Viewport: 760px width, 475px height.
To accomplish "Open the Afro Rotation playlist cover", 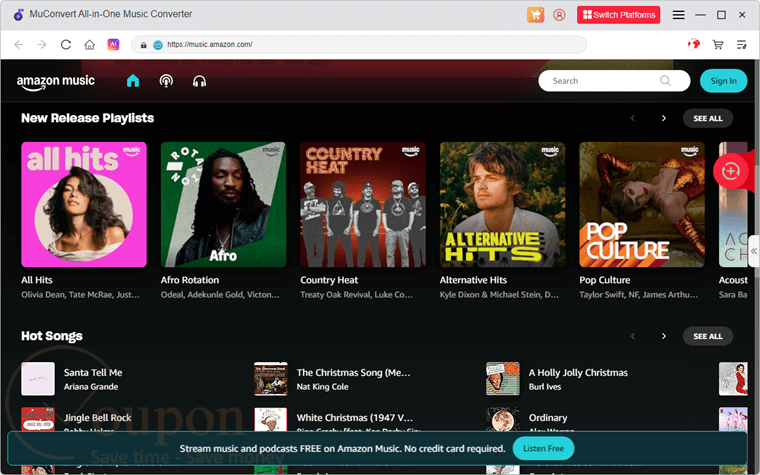I will click(x=223, y=205).
